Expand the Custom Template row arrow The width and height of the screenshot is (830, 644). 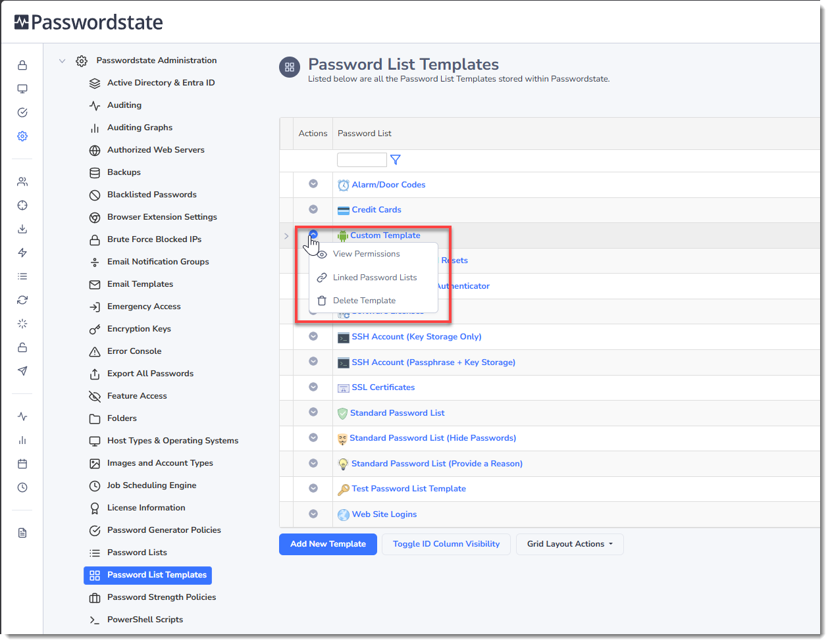(286, 235)
